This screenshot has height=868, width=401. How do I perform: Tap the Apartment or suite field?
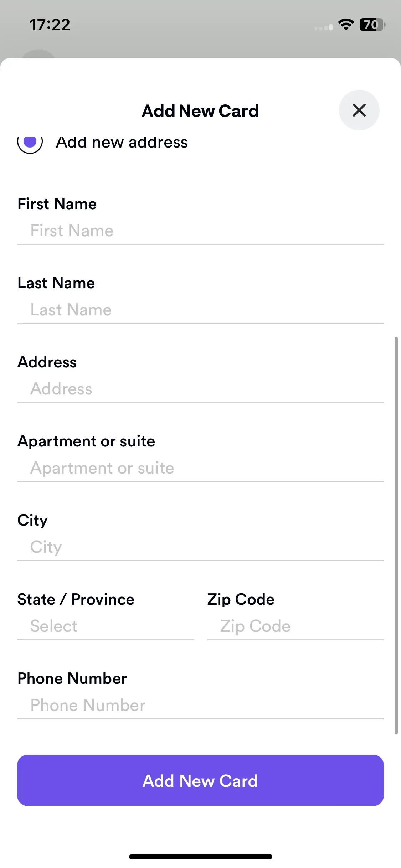tap(200, 468)
